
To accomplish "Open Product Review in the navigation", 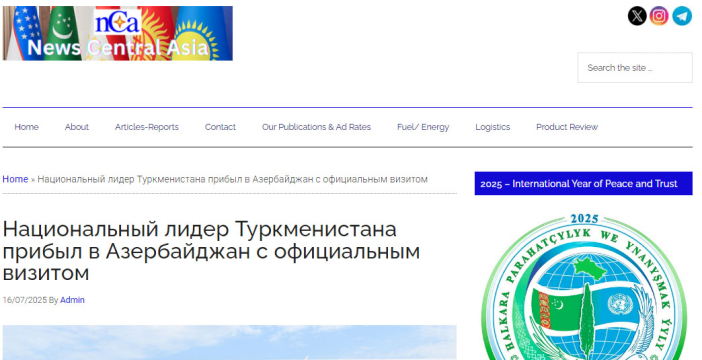I will pos(567,127).
